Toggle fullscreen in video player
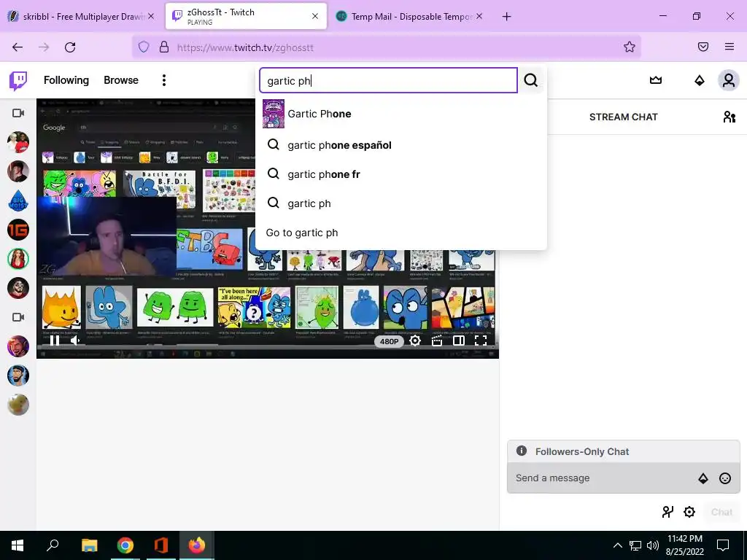 tap(481, 340)
